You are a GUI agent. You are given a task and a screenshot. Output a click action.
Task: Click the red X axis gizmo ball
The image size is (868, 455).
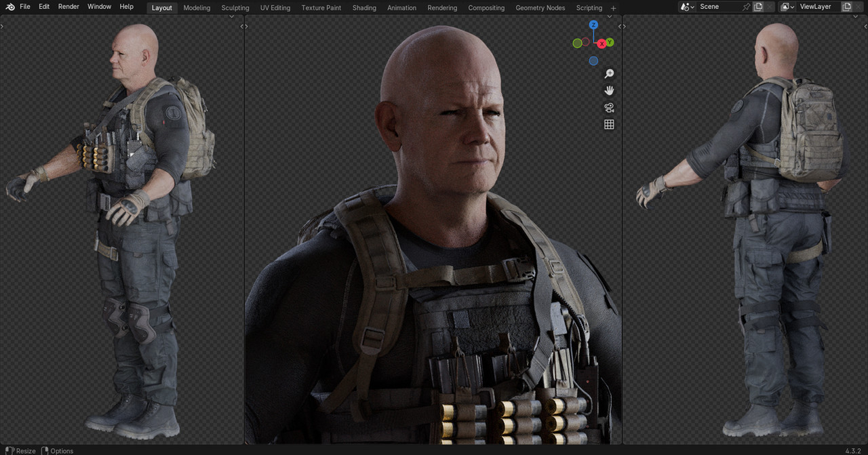[x=601, y=43]
